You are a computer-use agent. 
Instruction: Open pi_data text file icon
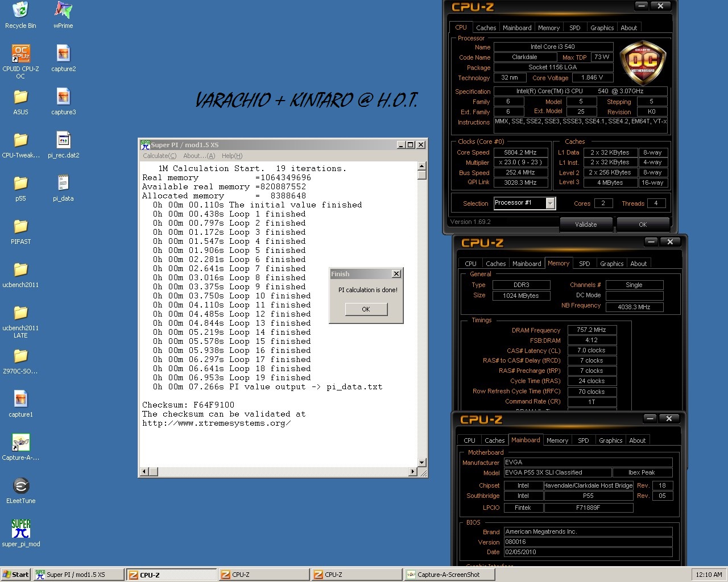pos(63,188)
